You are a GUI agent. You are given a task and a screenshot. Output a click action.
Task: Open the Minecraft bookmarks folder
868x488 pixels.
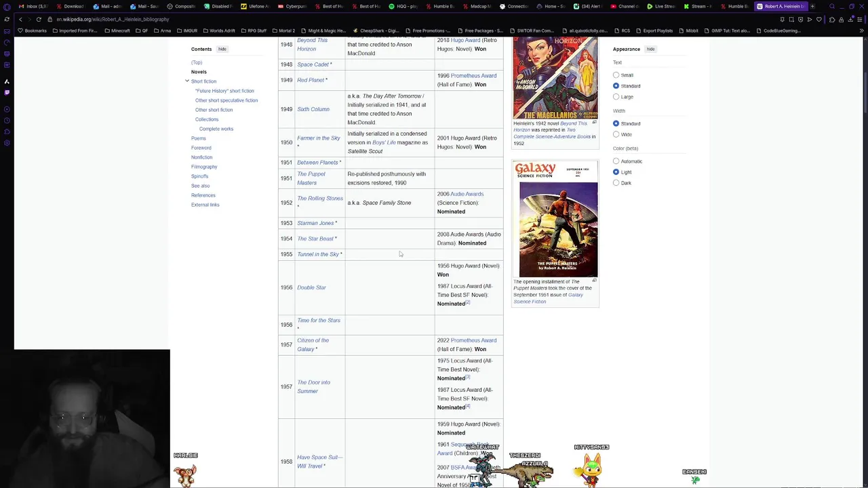point(117,30)
